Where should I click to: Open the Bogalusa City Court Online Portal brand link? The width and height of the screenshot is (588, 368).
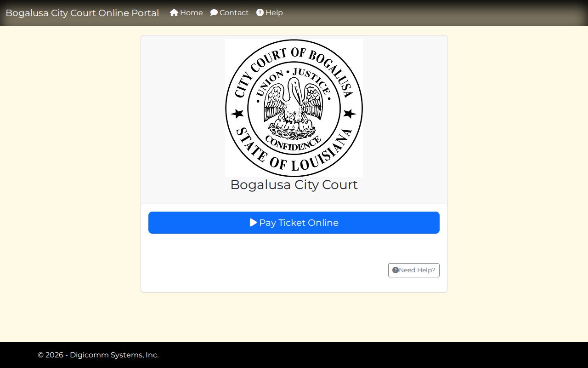click(82, 13)
